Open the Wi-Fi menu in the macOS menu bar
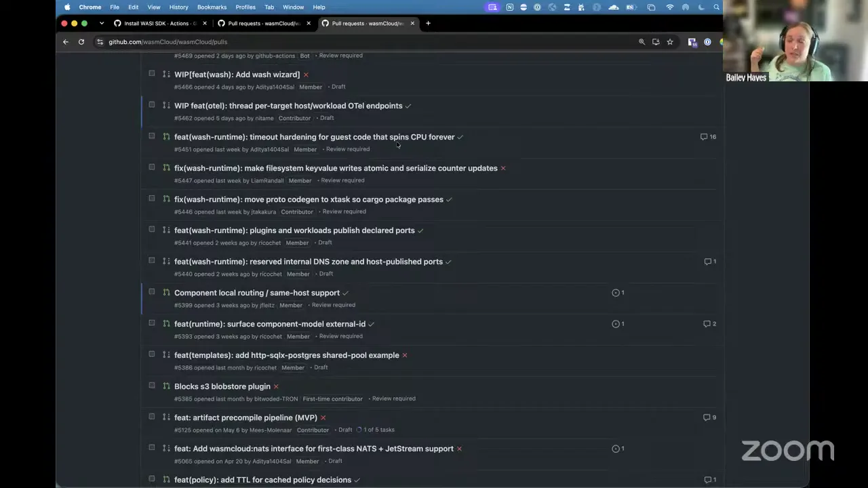868x488 pixels. click(x=670, y=7)
